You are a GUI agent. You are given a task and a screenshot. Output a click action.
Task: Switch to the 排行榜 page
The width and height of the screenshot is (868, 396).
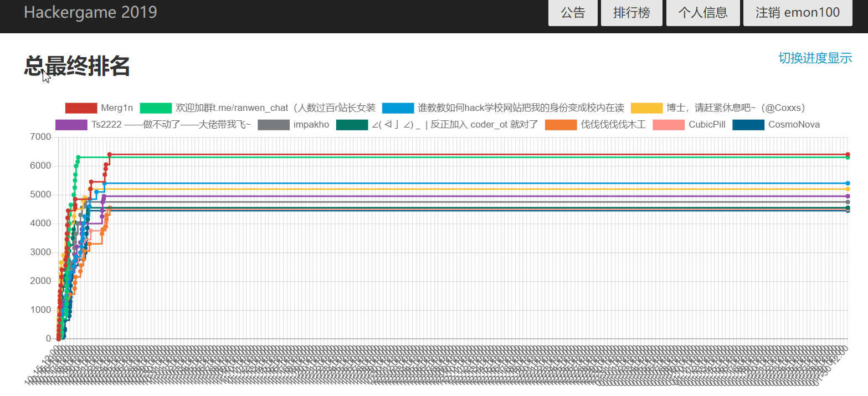click(x=631, y=12)
